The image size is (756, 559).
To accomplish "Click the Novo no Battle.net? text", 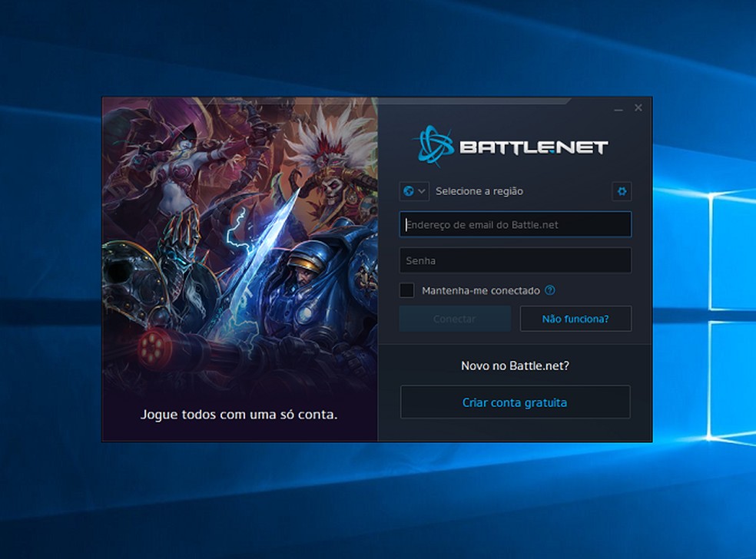I will coord(515,365).
